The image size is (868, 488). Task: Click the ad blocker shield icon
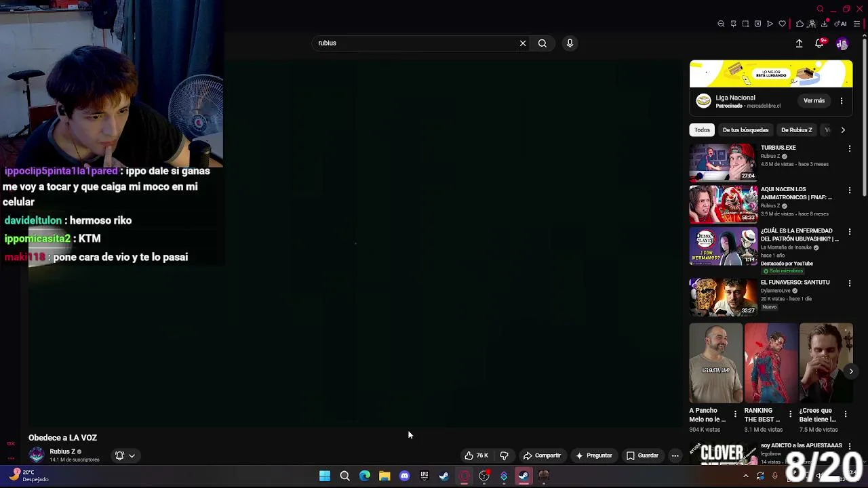point(757,24)
